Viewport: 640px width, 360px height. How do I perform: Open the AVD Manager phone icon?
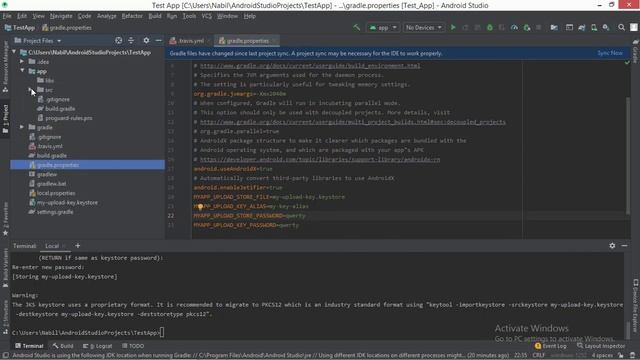point(594,27)
